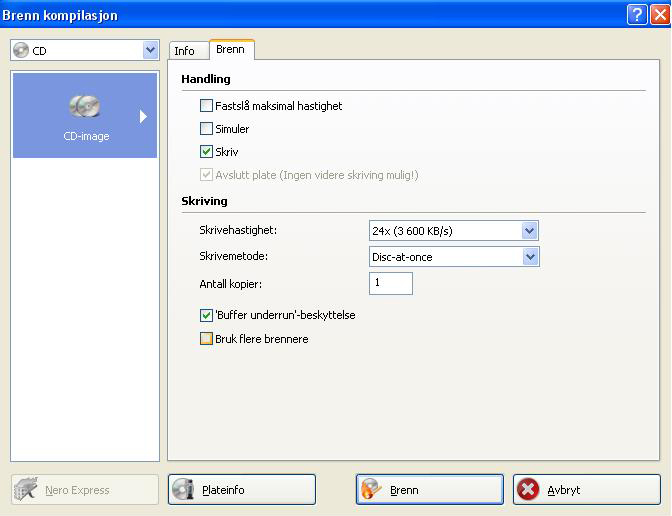Toggle the Simuler checkbox

(x=206, y=129)
